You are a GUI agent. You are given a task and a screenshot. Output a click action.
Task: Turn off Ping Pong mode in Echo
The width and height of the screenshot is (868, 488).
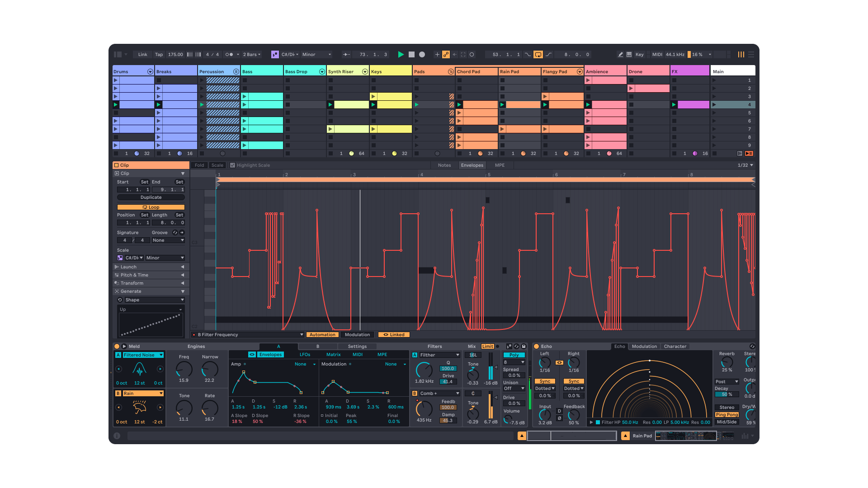coord(726,414)
